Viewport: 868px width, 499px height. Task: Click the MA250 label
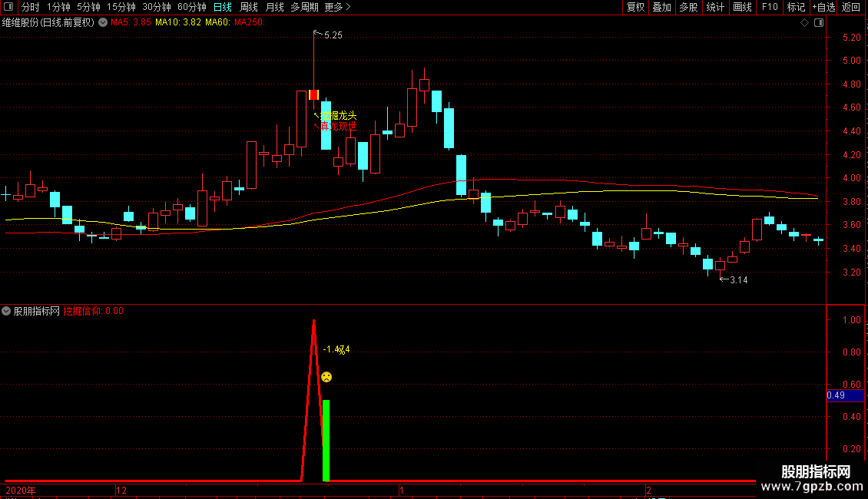point(250,22)
